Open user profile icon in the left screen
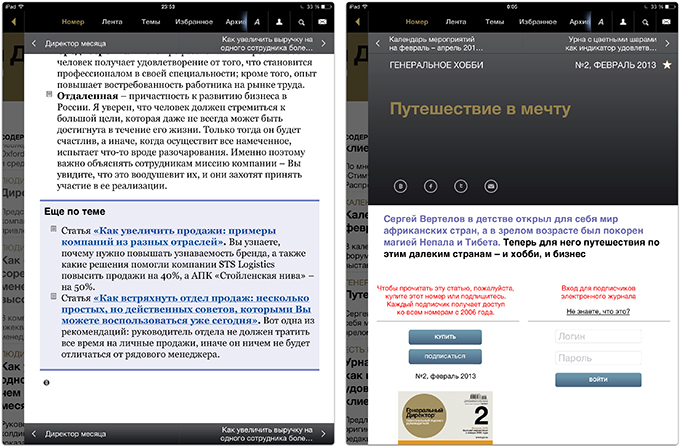The image size is (680, 447). tap(279, 22)
